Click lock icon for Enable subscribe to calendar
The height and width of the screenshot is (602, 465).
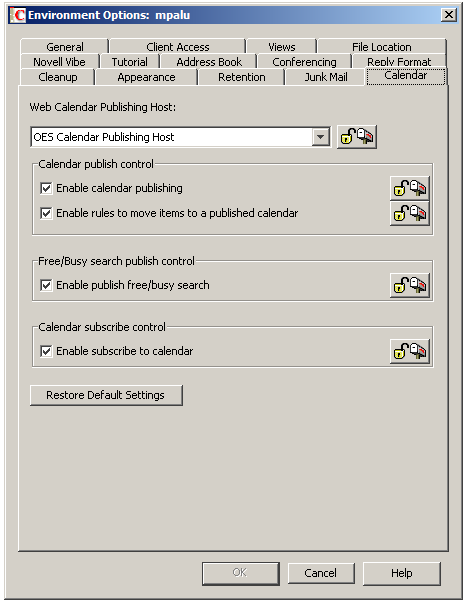tap(410, 351)
